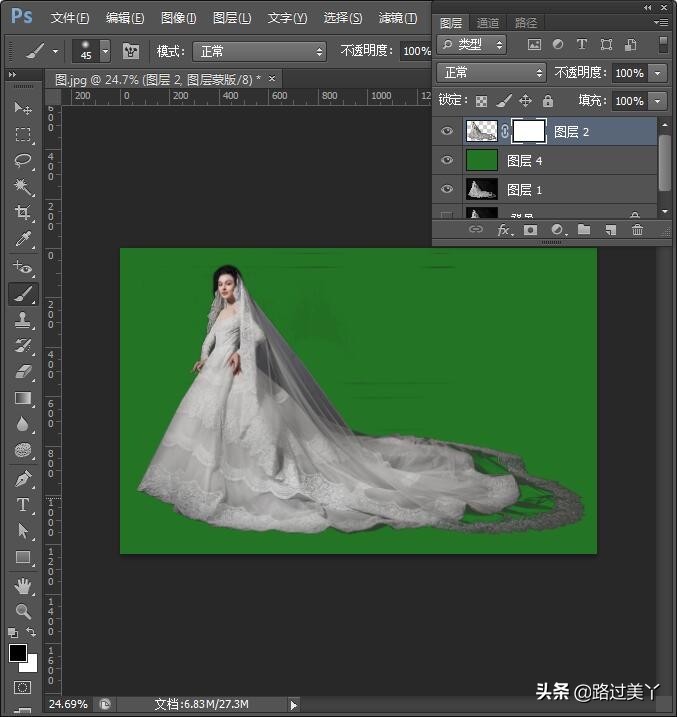Open the layer filter 类型 dropdown
This screenshot has height=717, width=677.
(471, 44)
